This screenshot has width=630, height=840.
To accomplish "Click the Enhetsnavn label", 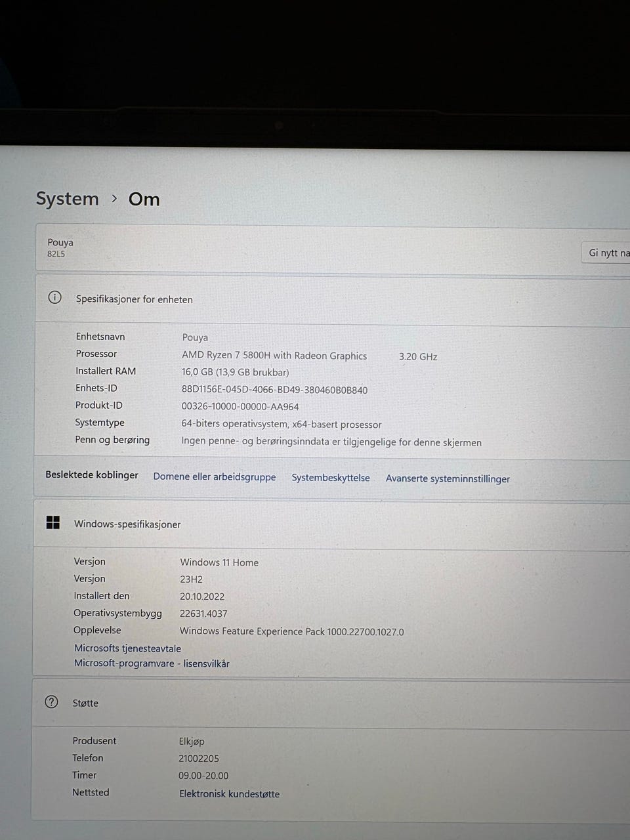I will pos(100,337).
